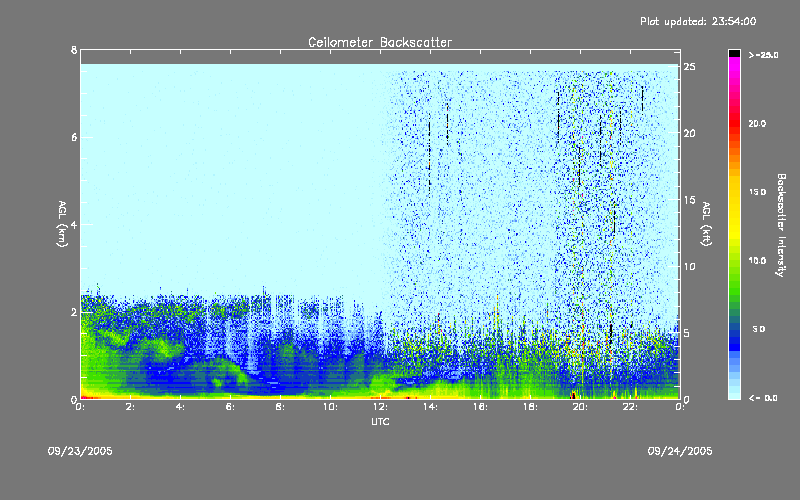The image size is (800, 500).
Task: Click the 'Ceilometer Backscatter' plot title
Action: tap(380, 42)
